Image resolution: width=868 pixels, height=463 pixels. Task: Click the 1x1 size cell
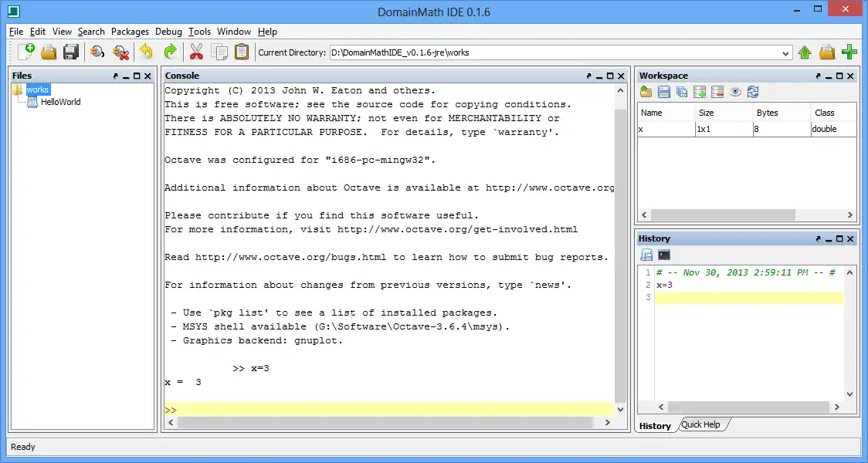(724, 129)
